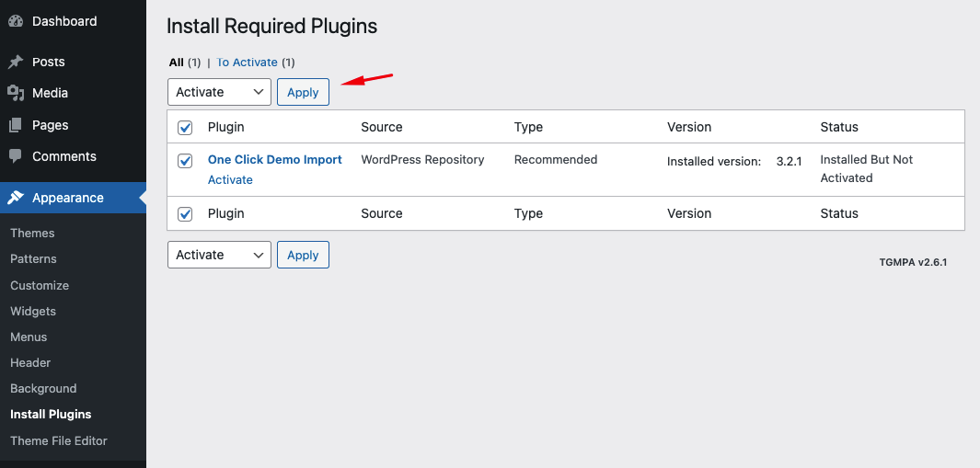The width and height of the screenshot is (980, 468).
Task: Click Activate link under One Click Demo Import
Action: click(230, 179)
